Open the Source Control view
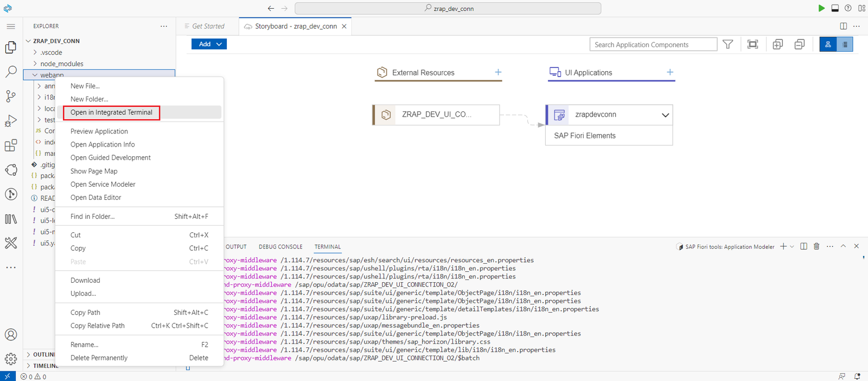 pos(11,96)
